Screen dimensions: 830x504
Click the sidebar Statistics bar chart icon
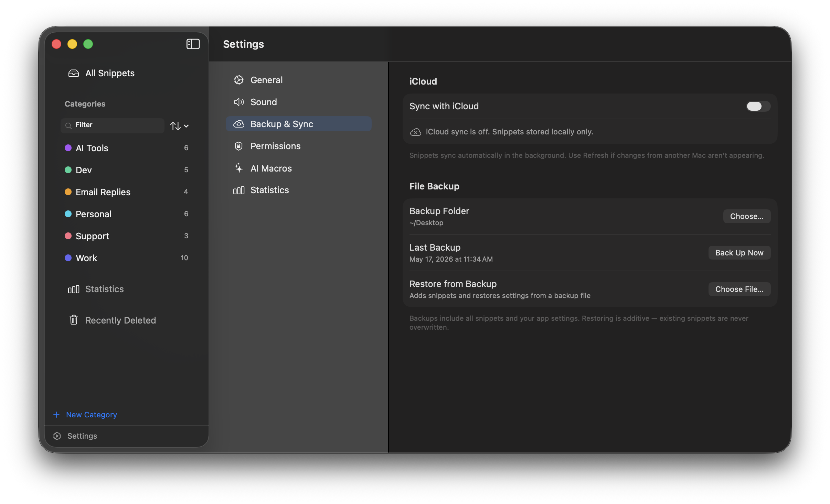click(x=74, y=289)
